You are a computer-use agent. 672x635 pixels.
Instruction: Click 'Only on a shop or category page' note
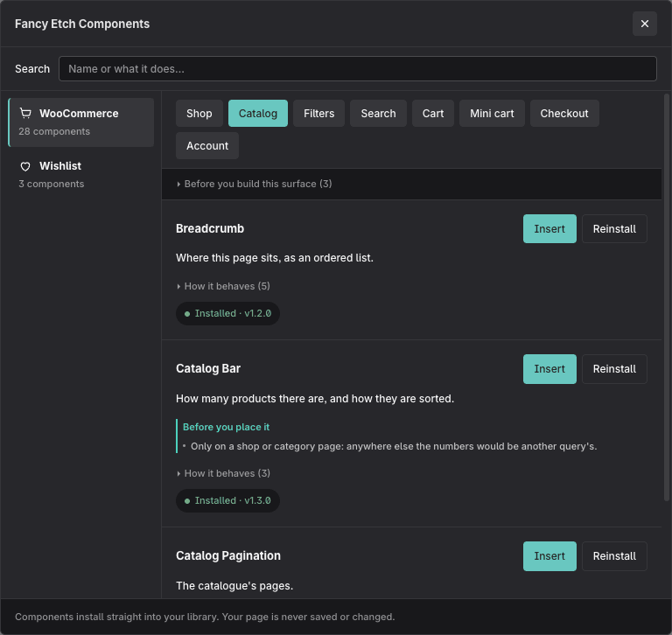394,446
